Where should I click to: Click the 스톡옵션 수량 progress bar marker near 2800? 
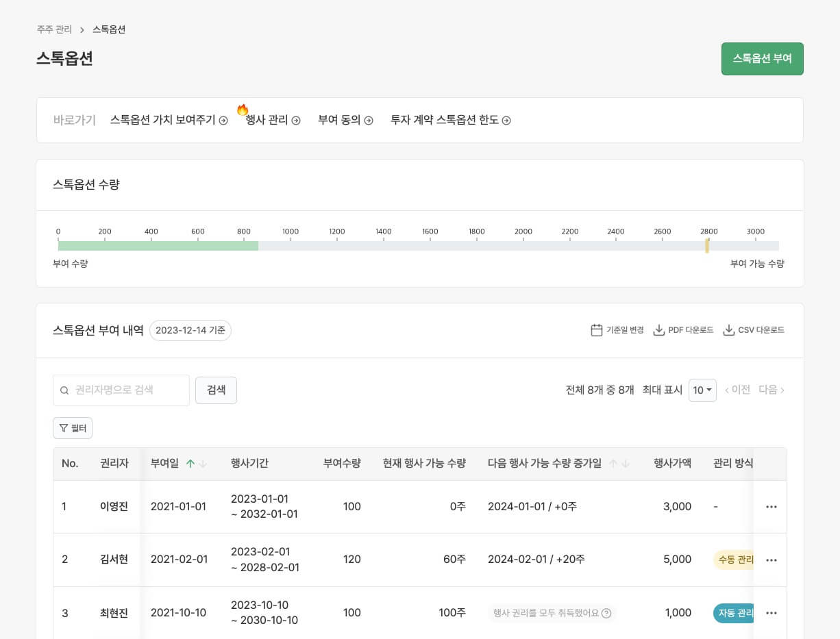(707, 245)
